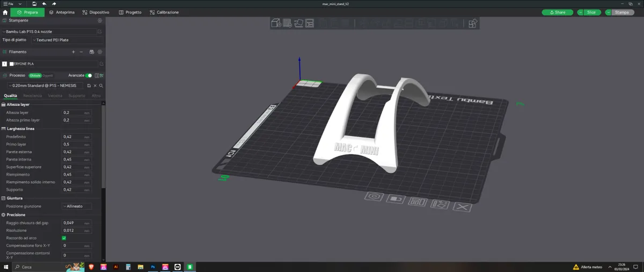Remove a filament with the minus icon
Viewport: 644px width, 272px height.
[x=82, y=52]
